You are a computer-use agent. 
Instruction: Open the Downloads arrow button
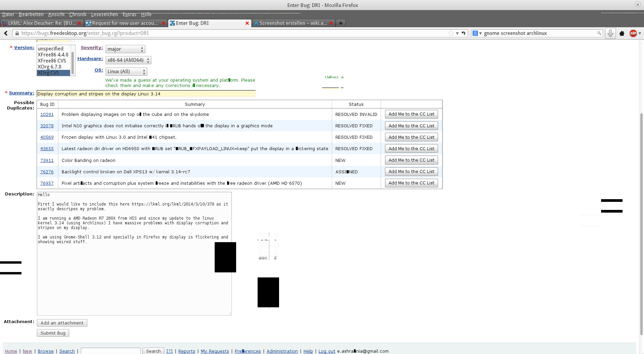tap(610, 33)
